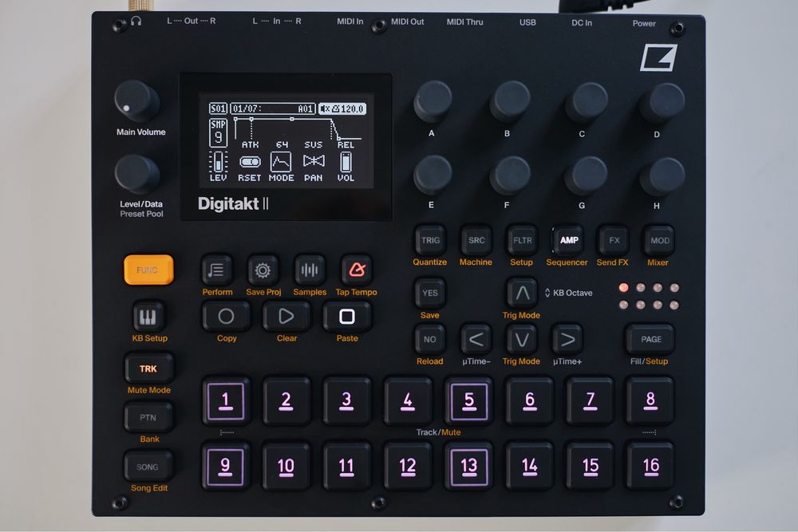Toggle trig key 14
The height and width of the screenshot is (532, 798).
[529, 467]
